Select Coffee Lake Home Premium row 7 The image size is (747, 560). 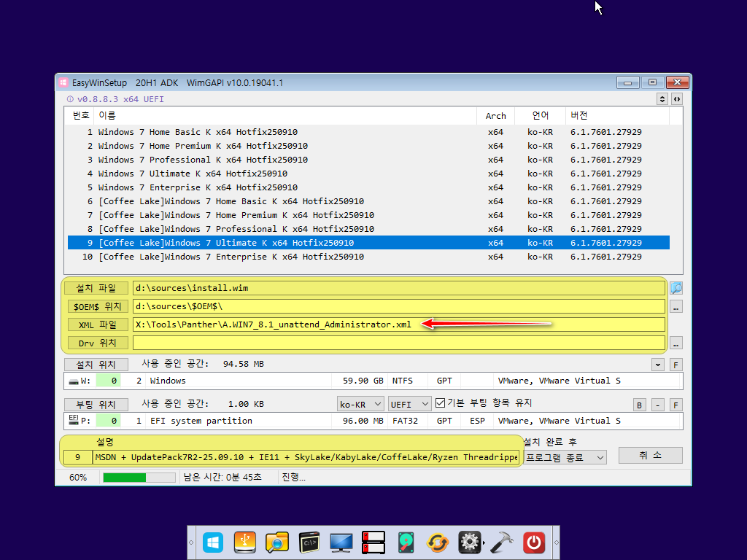(x=368, y=215)
